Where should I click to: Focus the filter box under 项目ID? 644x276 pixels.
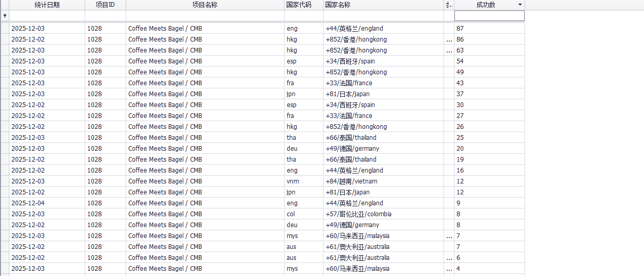coord(105,16)
